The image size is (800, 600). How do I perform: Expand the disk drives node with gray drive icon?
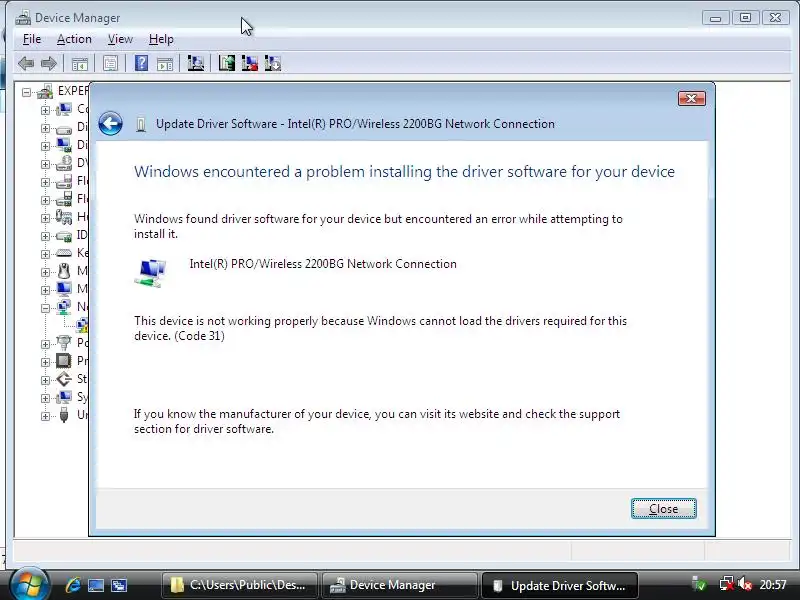(x=45, y=128)
